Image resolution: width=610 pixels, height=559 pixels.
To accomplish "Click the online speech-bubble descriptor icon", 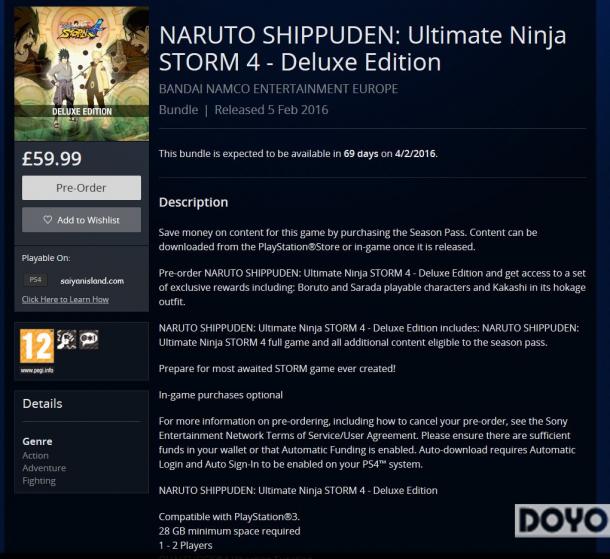I will click(89, 339).
